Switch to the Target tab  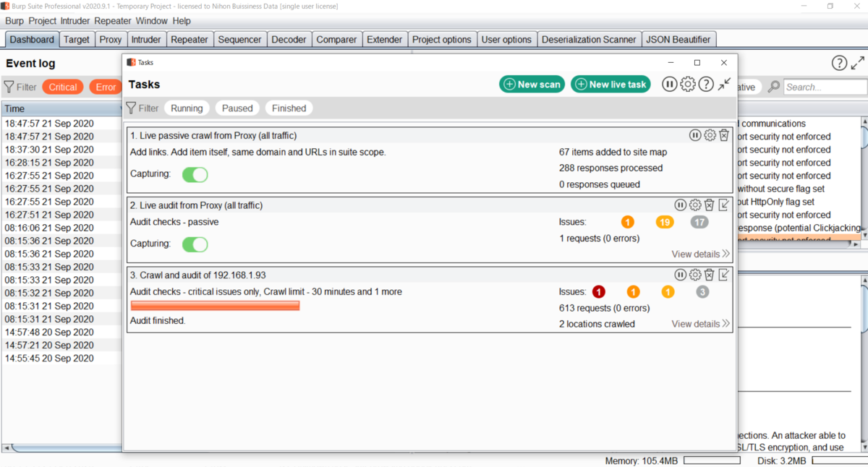click(77, 40)
